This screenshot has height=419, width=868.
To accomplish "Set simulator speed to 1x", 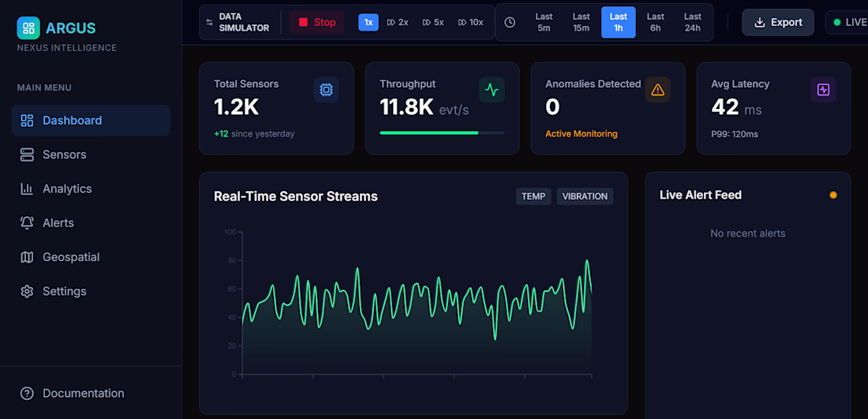I will pos(369,22).
